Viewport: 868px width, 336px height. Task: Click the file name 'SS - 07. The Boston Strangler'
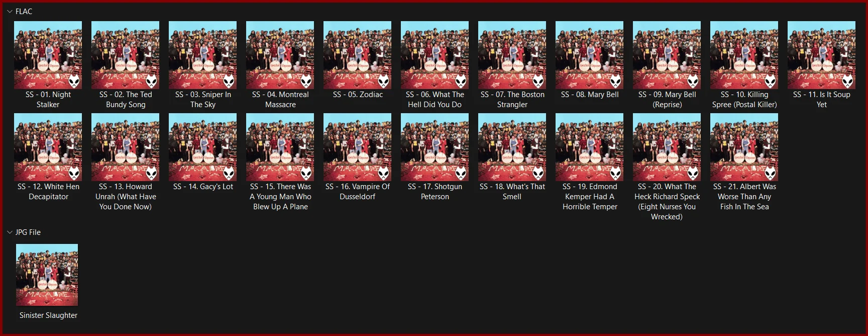click(x=512, y=100)
